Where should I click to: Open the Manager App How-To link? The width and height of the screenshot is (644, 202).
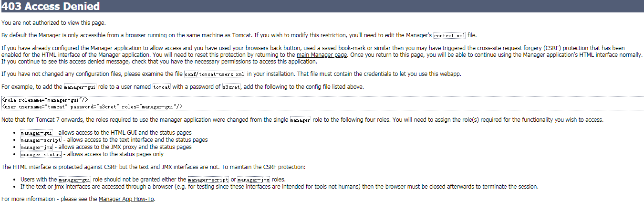[126, 199]
